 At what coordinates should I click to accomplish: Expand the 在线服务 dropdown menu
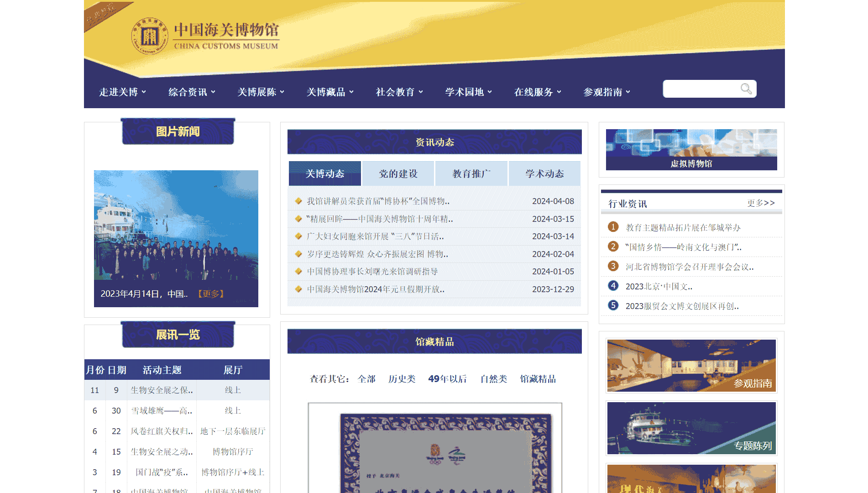(538, 92)
